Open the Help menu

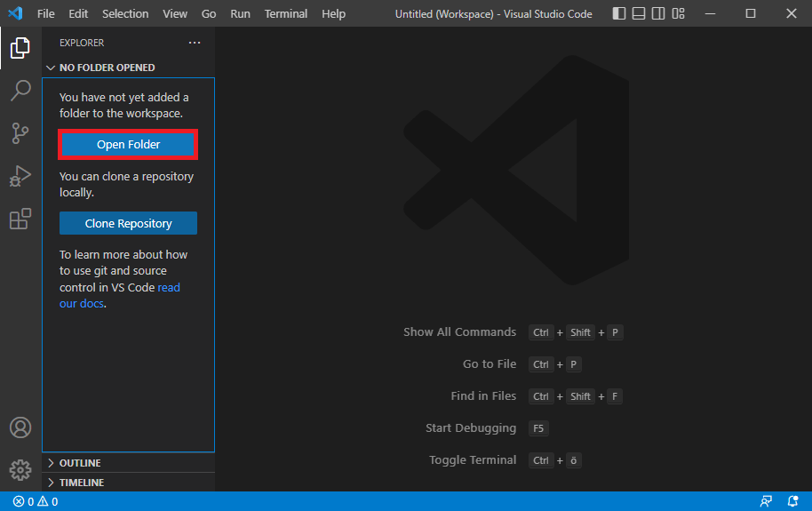click(333, 13)
